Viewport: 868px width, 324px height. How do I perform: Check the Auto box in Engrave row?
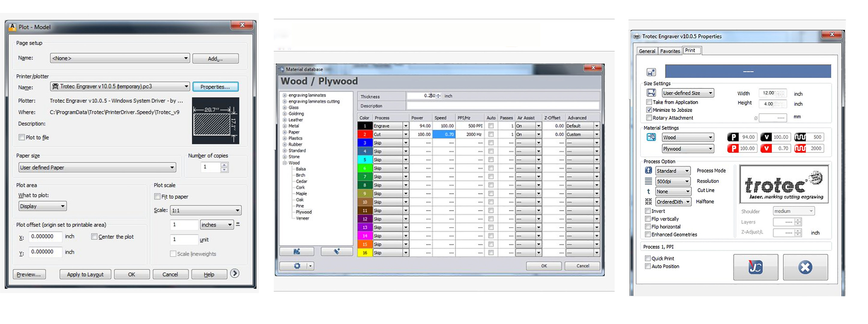[x=491, y=126]
